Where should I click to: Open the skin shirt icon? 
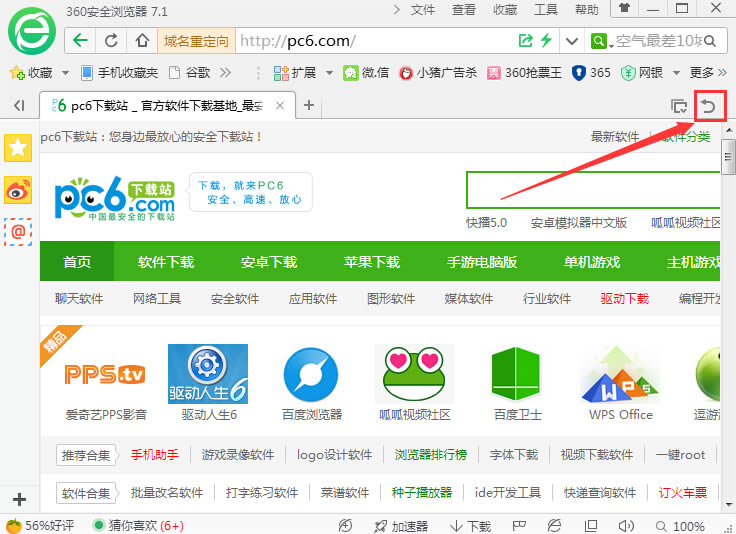624,8
